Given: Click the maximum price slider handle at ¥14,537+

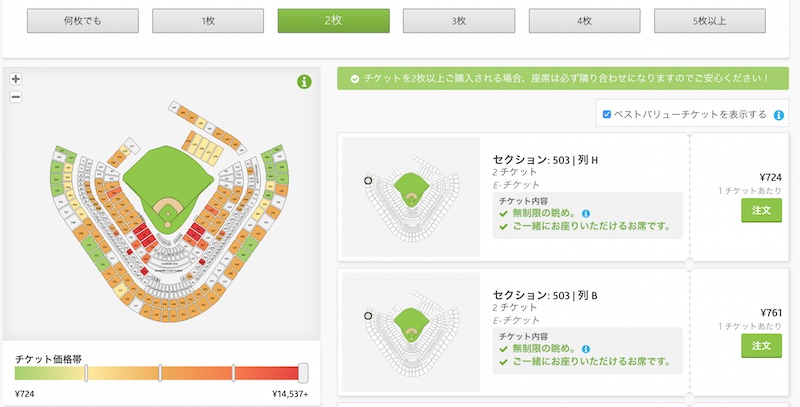Looking at the screenshot, I should [x=303, y=373].
